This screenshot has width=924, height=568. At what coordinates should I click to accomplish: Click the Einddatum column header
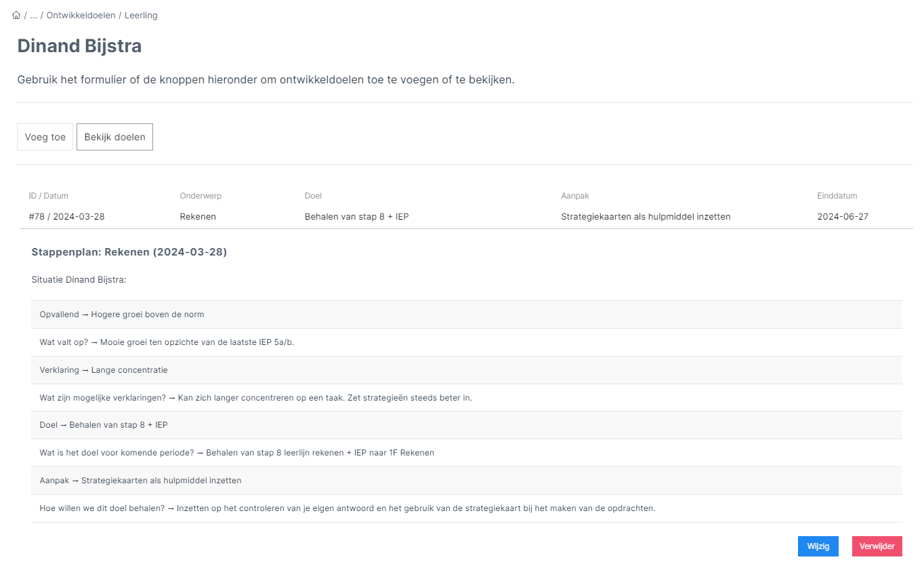pyautogui.click(x=837, y=196)
